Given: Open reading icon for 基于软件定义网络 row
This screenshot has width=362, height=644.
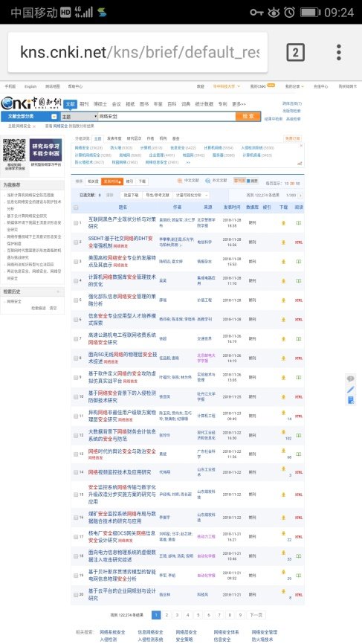Looking at the screenshot, I should tap(298, 377).
